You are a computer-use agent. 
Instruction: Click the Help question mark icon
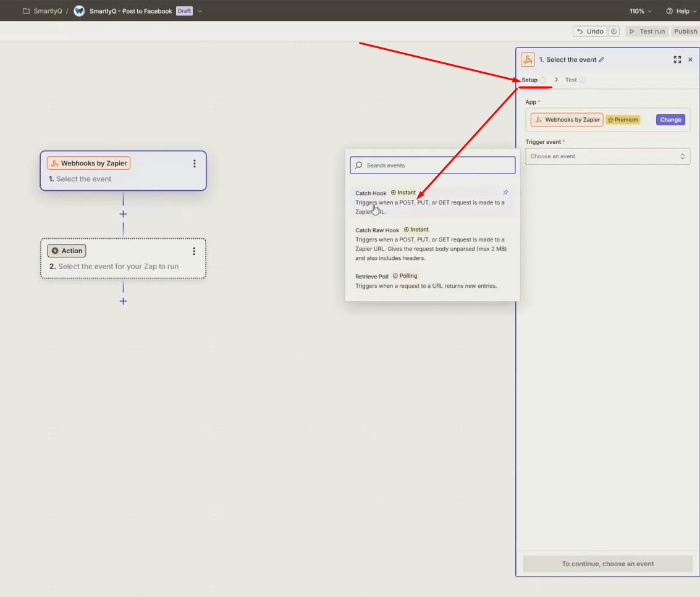669,11
